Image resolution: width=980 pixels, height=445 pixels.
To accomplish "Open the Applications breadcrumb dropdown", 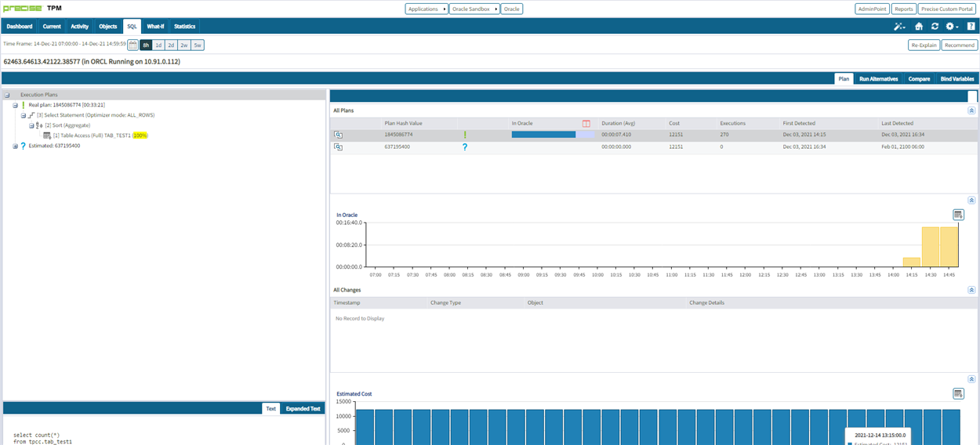I will click(426, 9).
